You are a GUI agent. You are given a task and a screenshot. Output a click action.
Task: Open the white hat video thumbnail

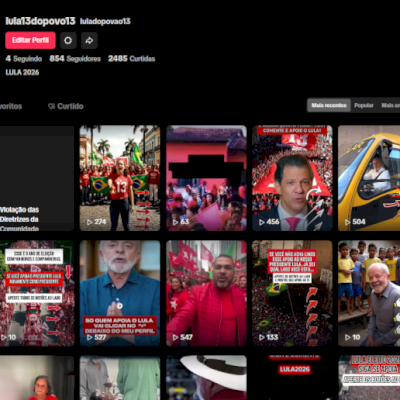(x=206, y=378)
